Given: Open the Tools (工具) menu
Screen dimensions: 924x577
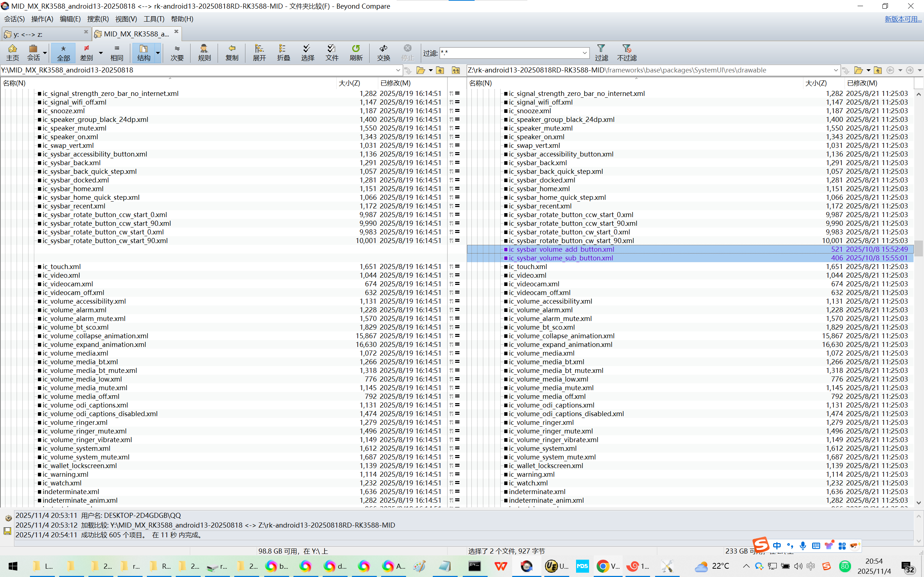Looking at the screenshot, I should tap(153, 19).
